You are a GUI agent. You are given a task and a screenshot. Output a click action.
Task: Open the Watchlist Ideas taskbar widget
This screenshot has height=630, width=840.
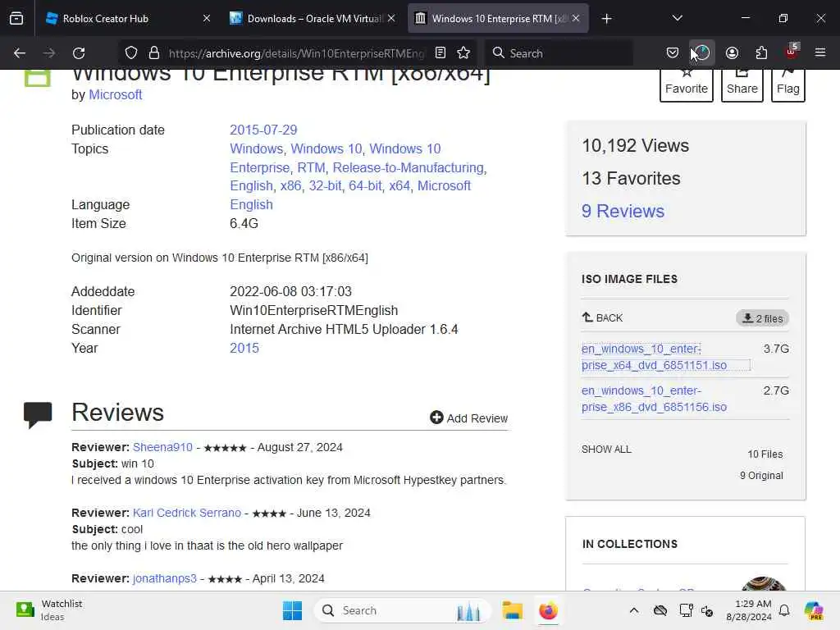click(x=49, y=610)
